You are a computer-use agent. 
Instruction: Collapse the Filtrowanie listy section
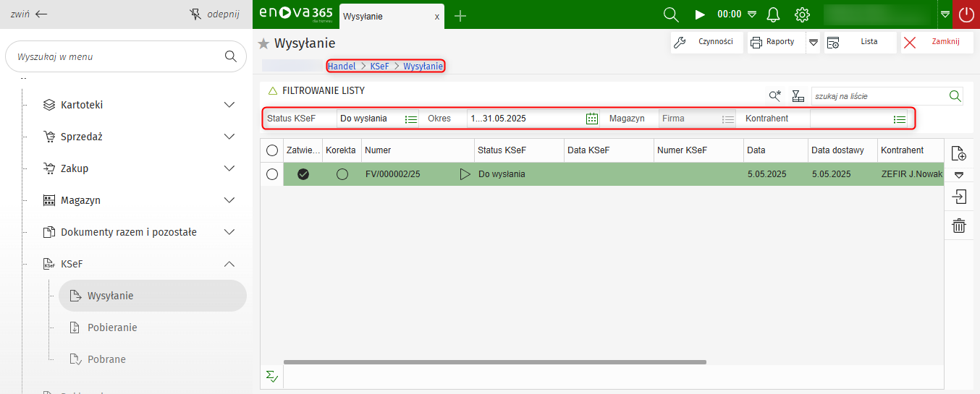coord(273,91)
